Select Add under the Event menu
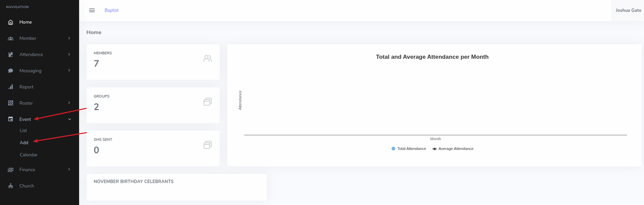Viewport: 644px width, 205px height. [24, 143]
